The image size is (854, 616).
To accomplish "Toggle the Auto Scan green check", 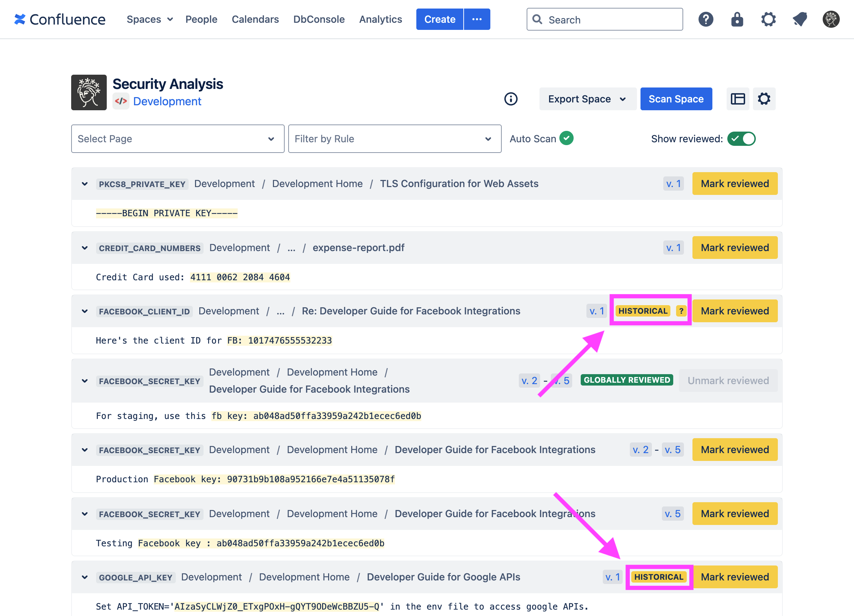I will [x=566, y=138].
